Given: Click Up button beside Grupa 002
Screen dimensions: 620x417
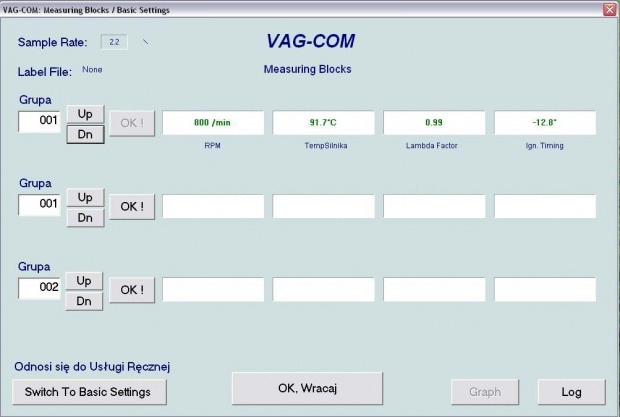Looking at the screenshot, I should coord(84,281).
